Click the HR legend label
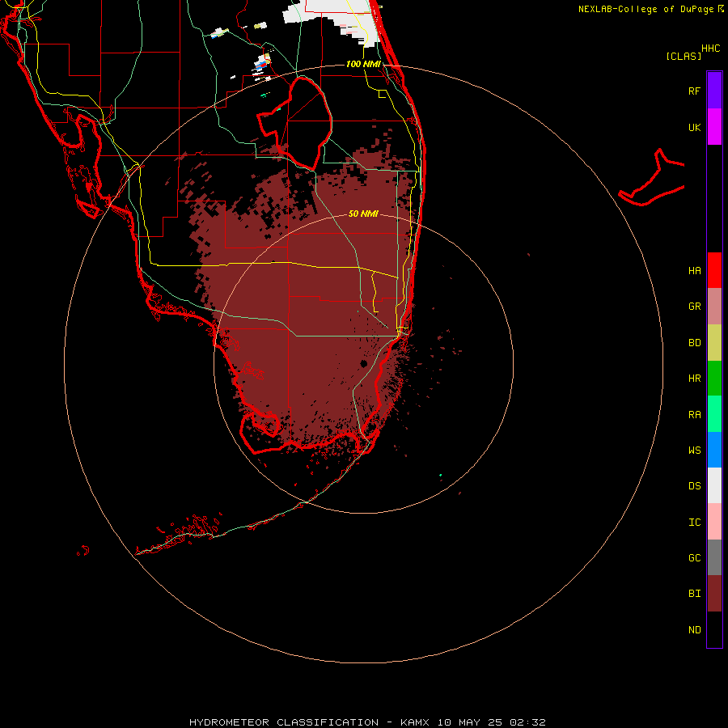 click(x=694, y=379)
